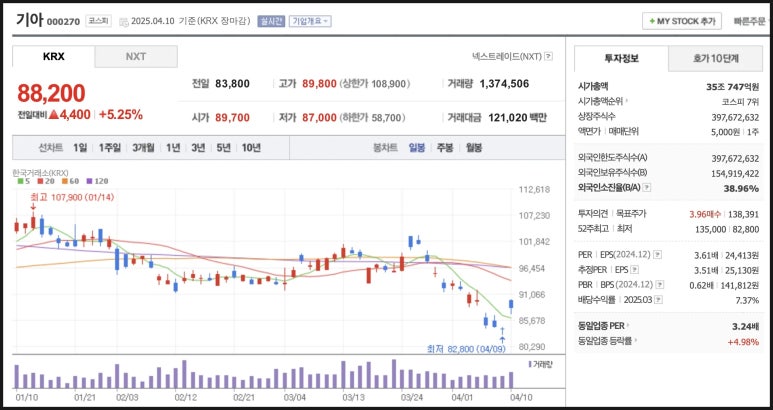The height and width of the screenshot is (410, 773).
Task: Click 넥스트레이드(NXT) link
Action: (x=506, y=57)
